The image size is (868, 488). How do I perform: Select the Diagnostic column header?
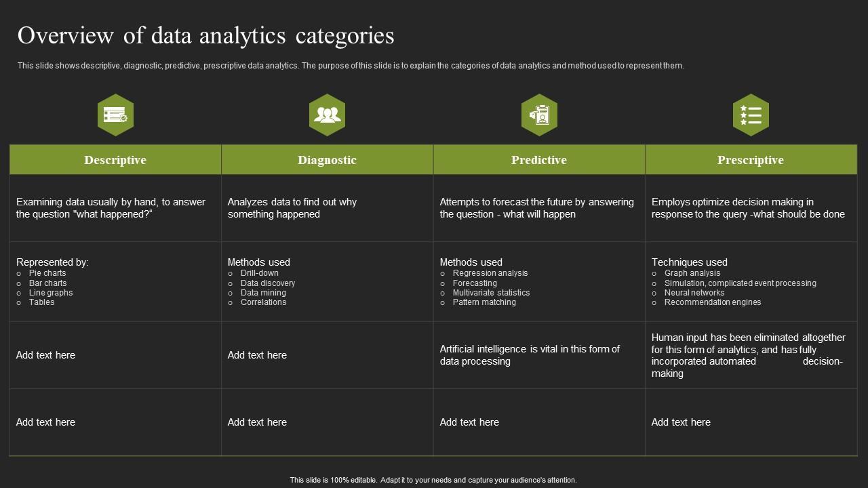click(x=327, y=160)
